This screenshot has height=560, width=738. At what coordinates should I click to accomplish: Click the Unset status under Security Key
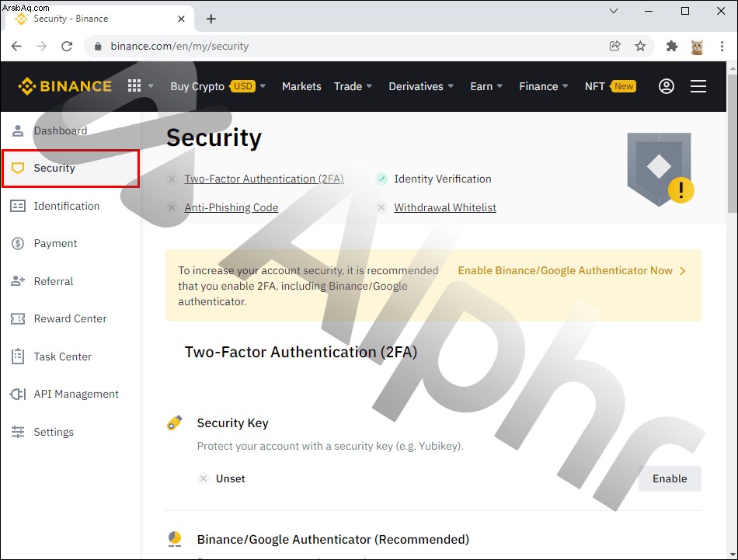coord(230,478)
